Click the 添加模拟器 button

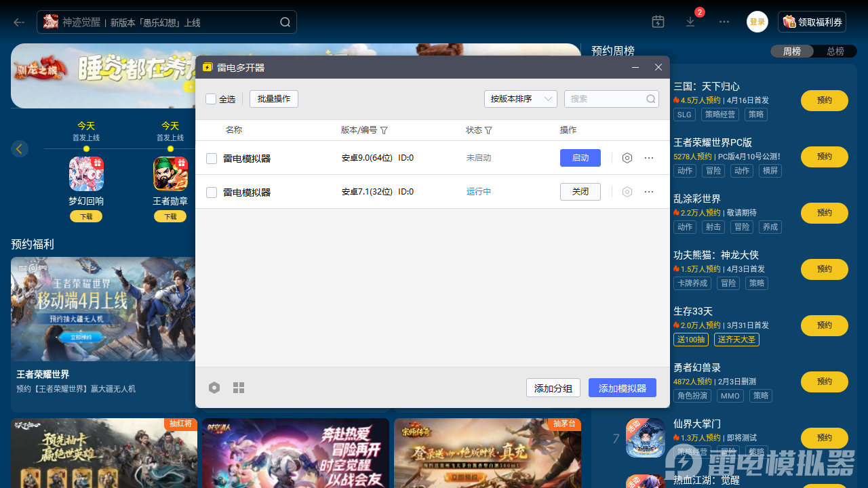tap(623, 388)
